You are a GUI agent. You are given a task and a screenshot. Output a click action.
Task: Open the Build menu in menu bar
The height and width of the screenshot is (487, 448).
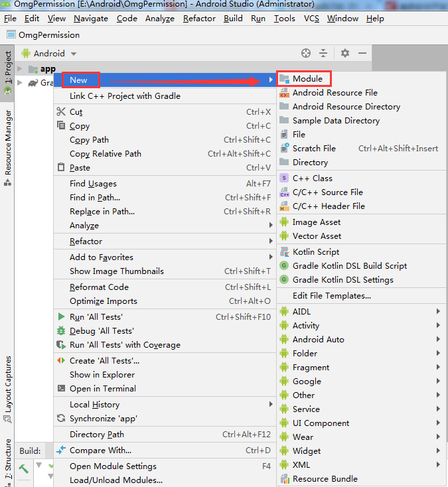point(233,19)
